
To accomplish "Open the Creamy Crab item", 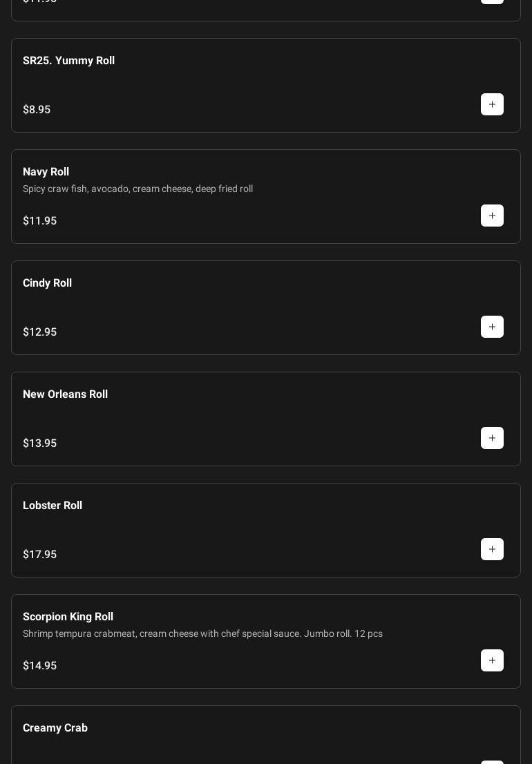I will pos(55,728).
